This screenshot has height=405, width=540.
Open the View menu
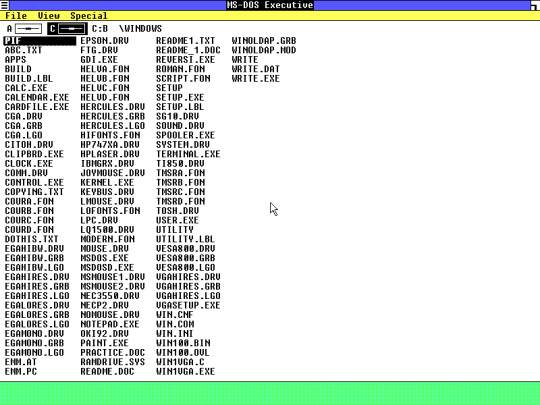tap(49, 15)
